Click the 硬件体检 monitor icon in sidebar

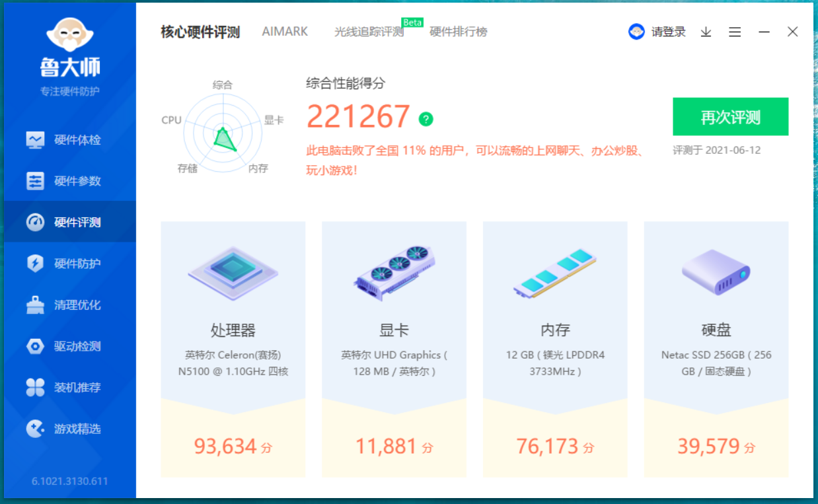[35, 140]
